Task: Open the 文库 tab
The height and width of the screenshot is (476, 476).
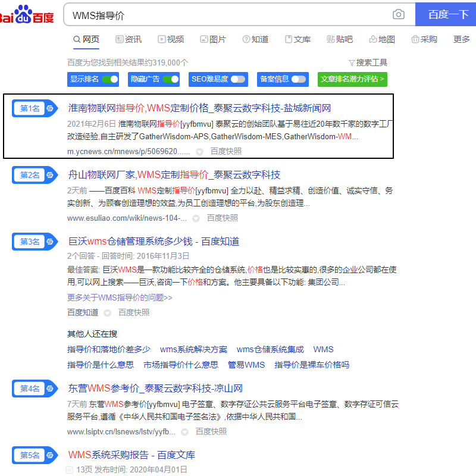Action: click(x=297, y=39)
